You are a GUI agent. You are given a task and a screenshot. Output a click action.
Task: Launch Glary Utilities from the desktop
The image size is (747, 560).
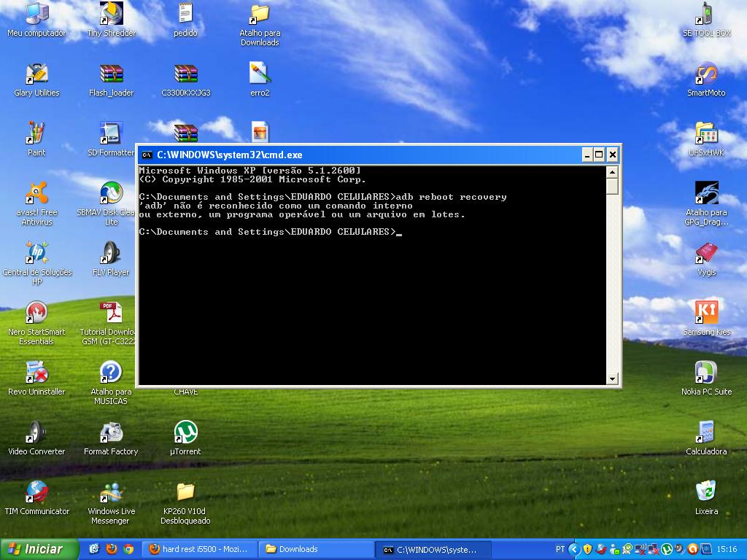[36, 79]
